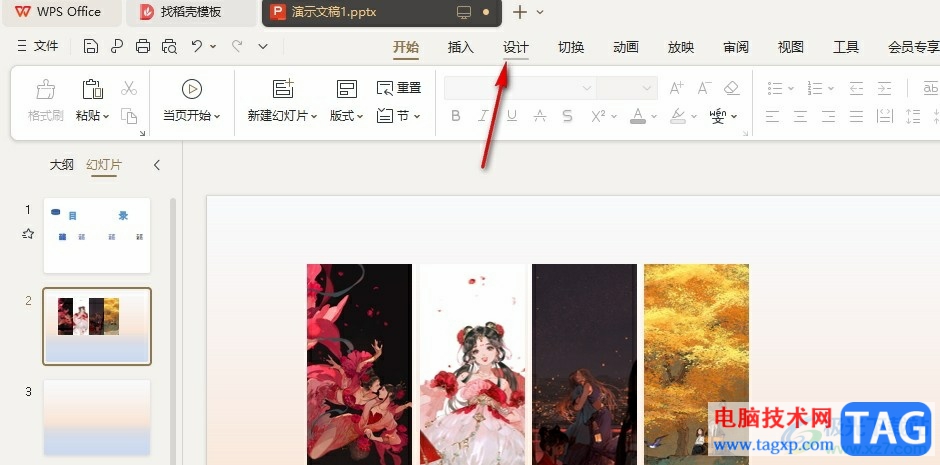
Task: Open the line spacing icon
Action: point(913,116)
